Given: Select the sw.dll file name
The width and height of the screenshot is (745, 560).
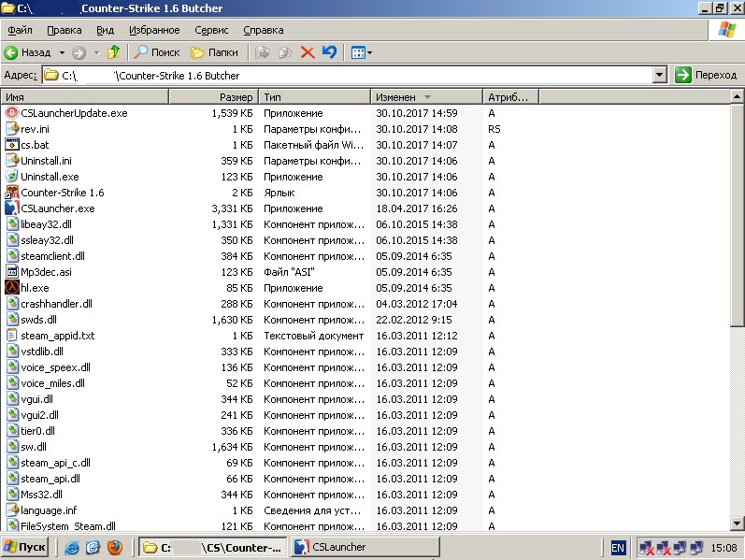Looking at the screenshot, I should (x=34, y=447).
